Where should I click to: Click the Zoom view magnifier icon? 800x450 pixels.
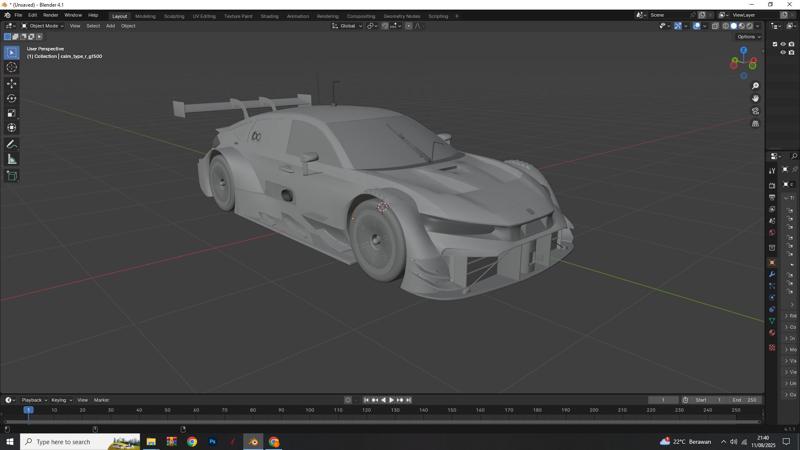756,86
